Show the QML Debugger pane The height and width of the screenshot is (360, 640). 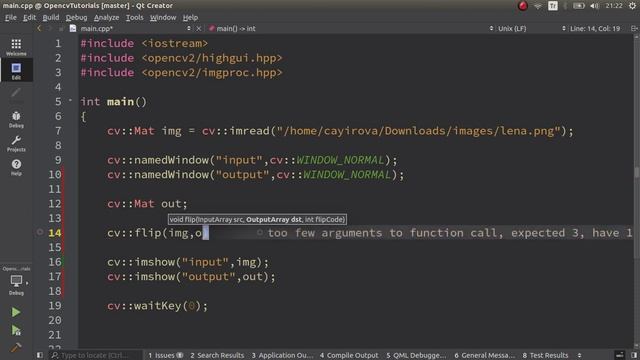(x=416, y=356)
